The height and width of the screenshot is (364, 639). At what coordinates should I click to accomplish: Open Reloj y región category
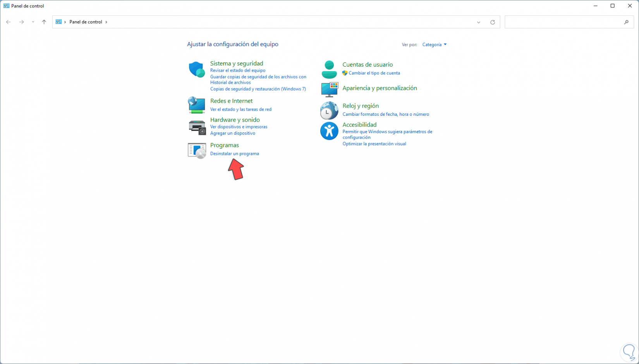361,106
